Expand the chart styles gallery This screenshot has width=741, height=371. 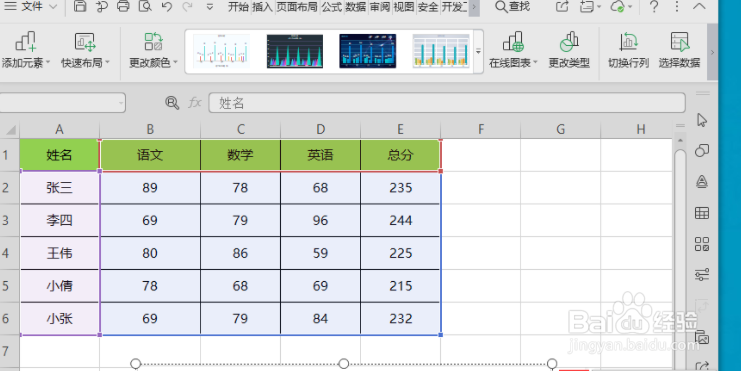478,51
